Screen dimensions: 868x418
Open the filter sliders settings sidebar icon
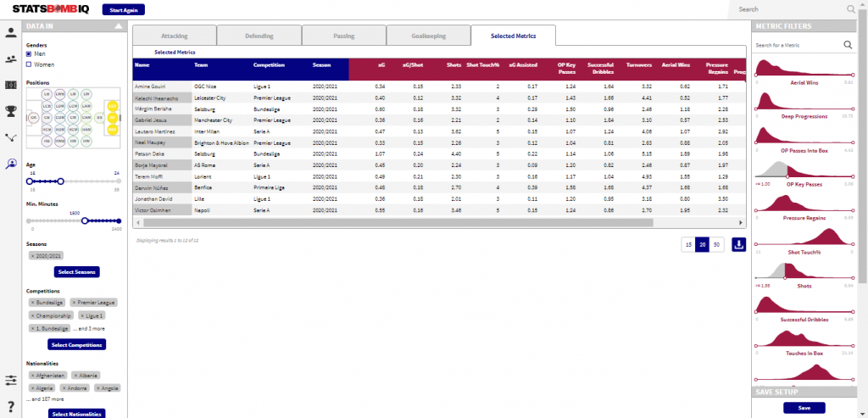tap(10, 381)
